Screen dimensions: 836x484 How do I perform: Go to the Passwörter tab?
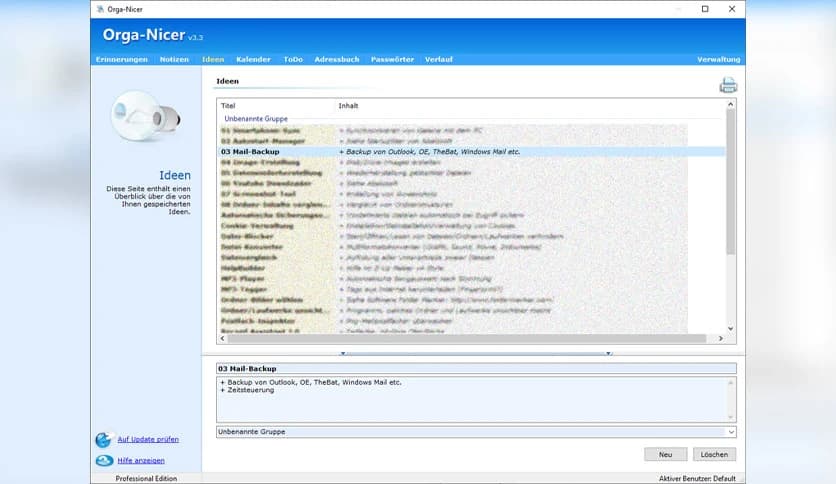tap(392, 59)
